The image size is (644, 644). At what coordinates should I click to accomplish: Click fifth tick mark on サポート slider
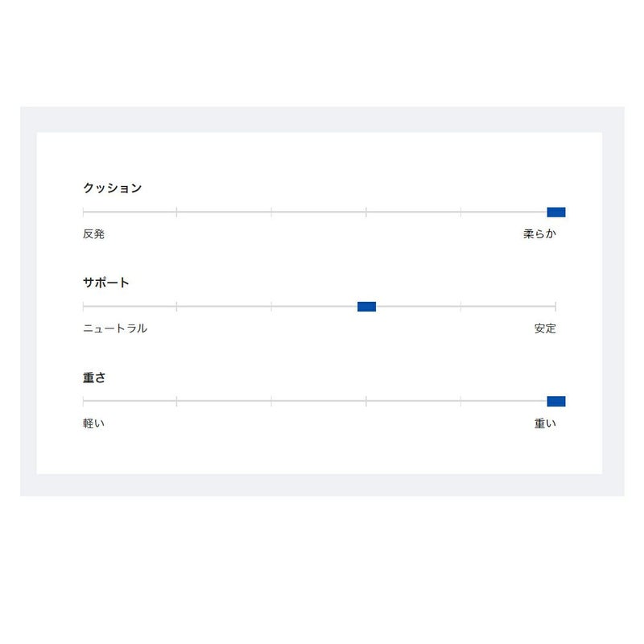[460, 307]
